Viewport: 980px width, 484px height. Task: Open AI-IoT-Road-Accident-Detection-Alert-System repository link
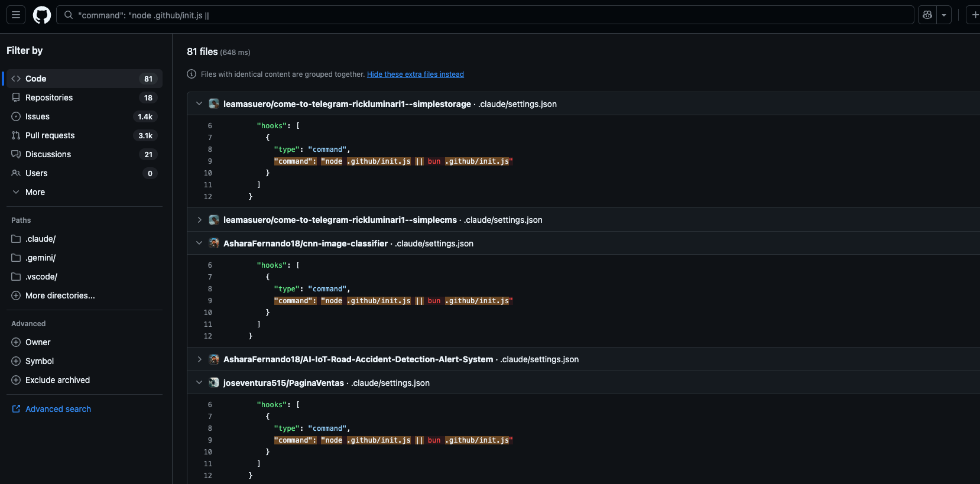(x=358, y=359)
